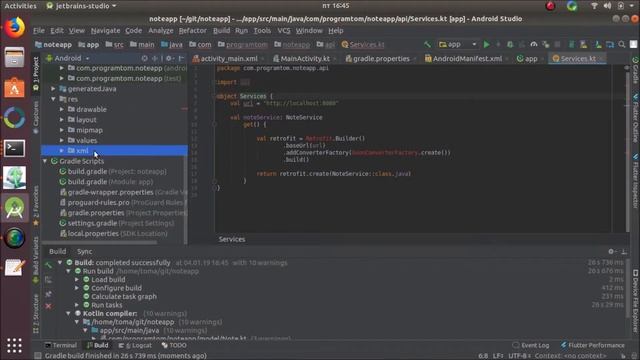Expand the drawable folder
Viewport: 640px width, 360px height.
click(x=62, y=109)
